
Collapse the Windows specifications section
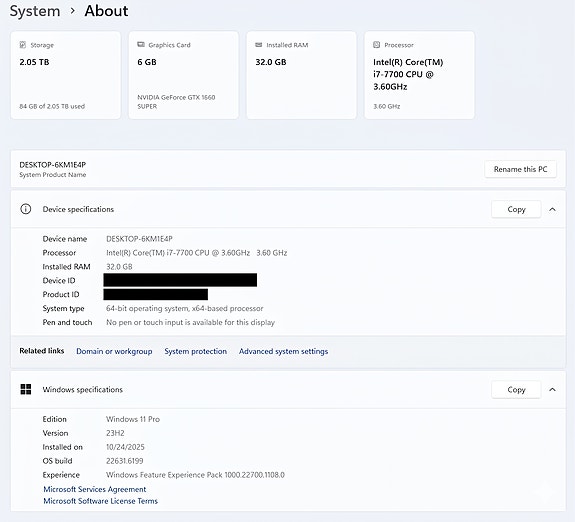pyautogui.click(x=552, y=389)
